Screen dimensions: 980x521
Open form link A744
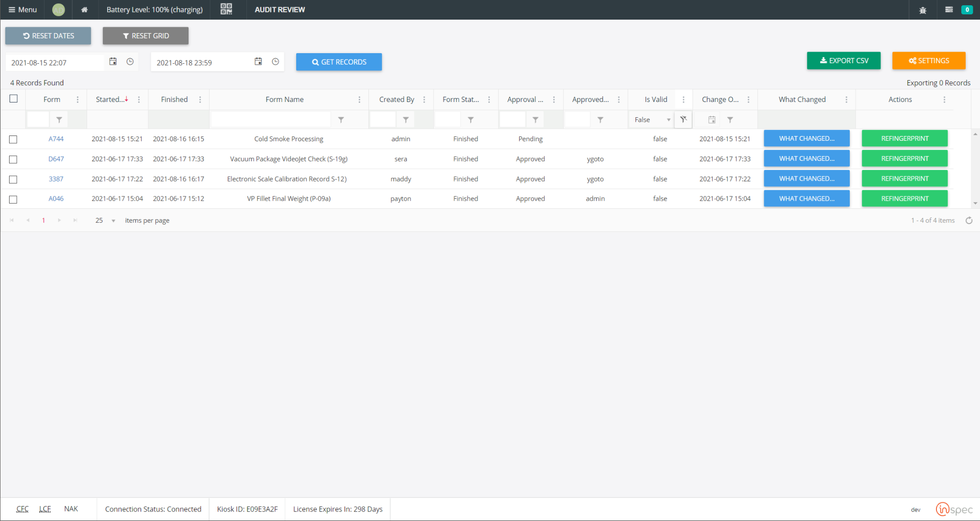pos(55,138)
